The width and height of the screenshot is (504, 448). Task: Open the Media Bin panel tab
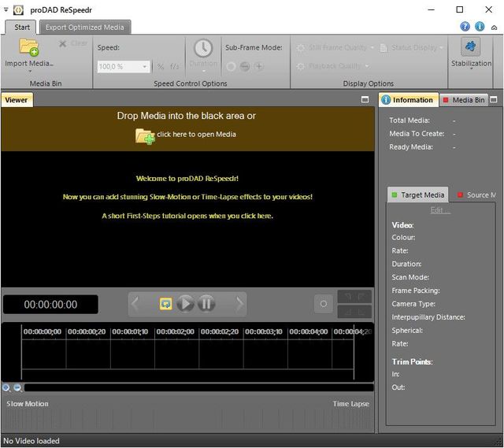point(464,100)
